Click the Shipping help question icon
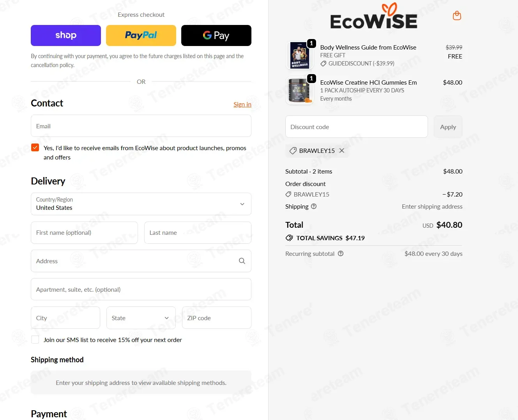The width and height of the screenshot is (518, 420). click(314, 206)
